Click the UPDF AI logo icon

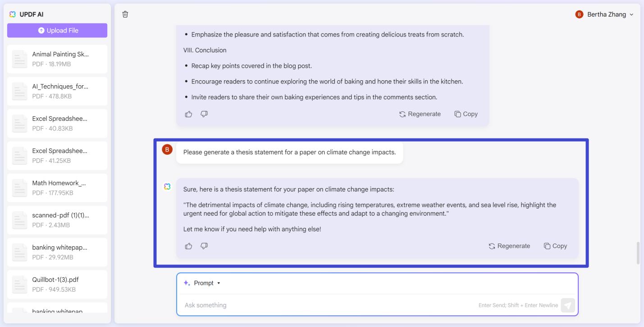[x=12, y=14]
